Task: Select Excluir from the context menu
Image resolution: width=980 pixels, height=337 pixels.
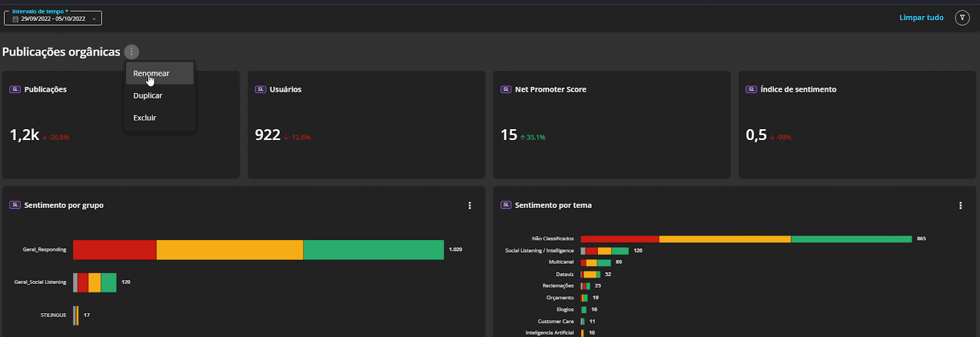Action: click(145, 117)
